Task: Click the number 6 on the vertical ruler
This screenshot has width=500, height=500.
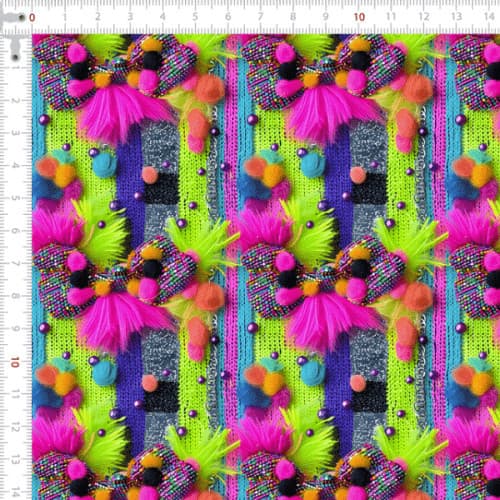Action: click(x=15, y=231)
